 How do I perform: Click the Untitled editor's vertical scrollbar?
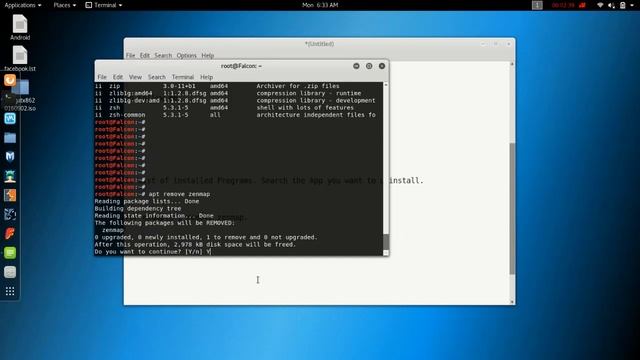[512, 208]
